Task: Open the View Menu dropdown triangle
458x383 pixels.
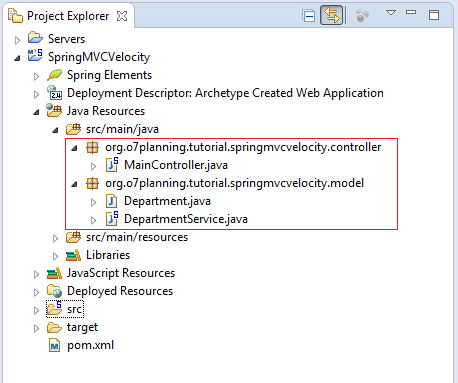Action: pyautogui.click(x=391, y=13)
